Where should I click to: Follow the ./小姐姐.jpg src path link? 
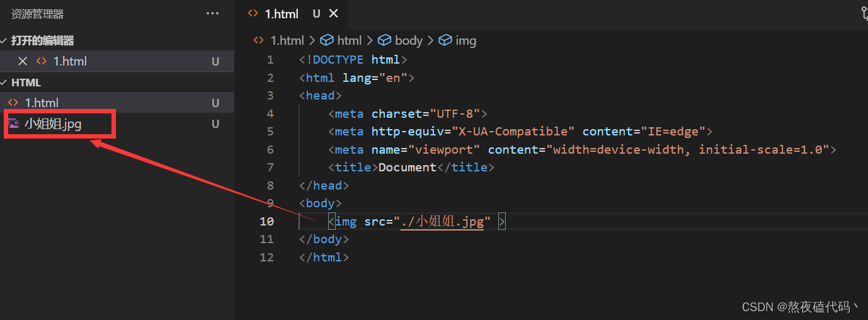[442, 221]
